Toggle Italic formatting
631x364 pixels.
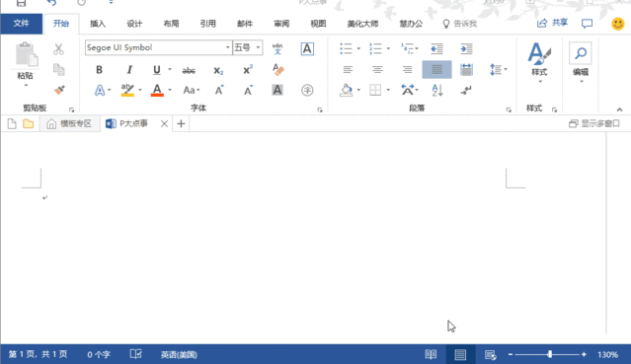pyautogui.click(x=129, y=70)
